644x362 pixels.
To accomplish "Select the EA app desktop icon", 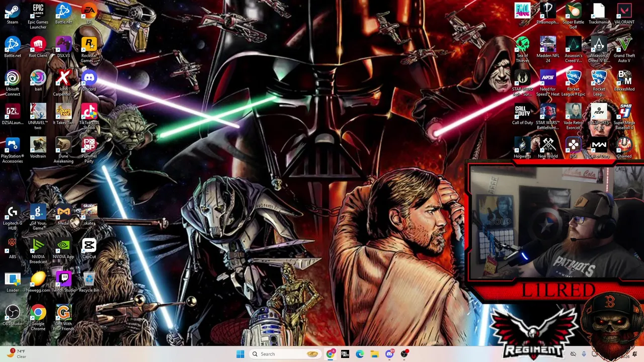I will click(x=89, y=14).
